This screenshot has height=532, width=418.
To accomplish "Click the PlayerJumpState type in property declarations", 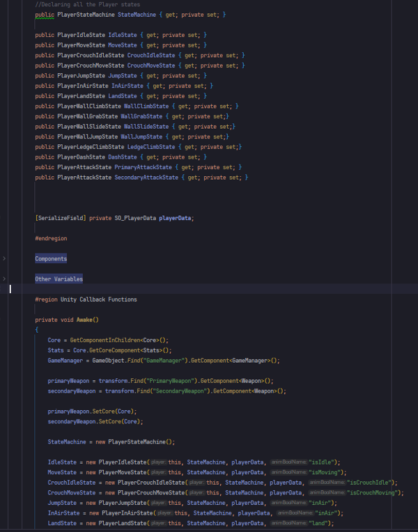I will [81, 76].
